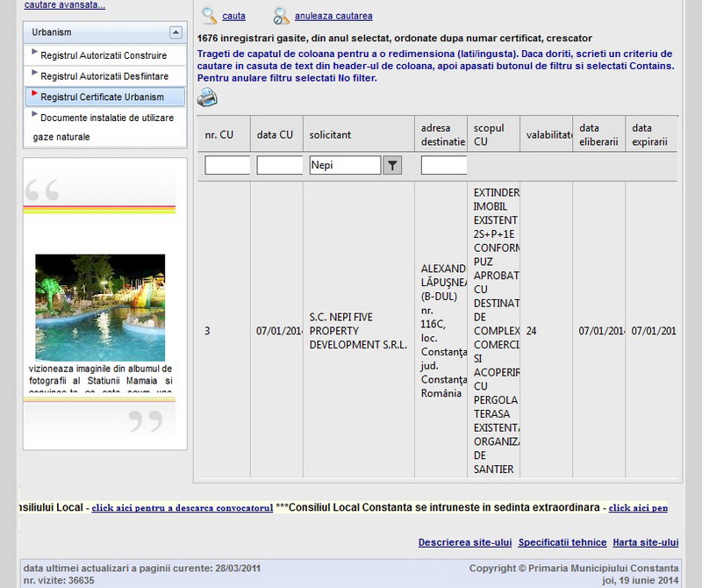Click the cautare avansata link
702x588 pixels.
point(64,4)
